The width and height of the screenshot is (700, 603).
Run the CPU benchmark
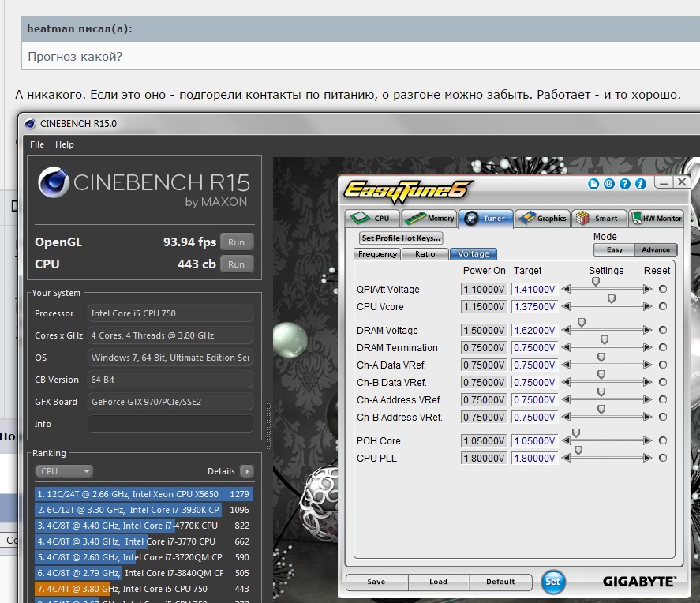(236, 264)
